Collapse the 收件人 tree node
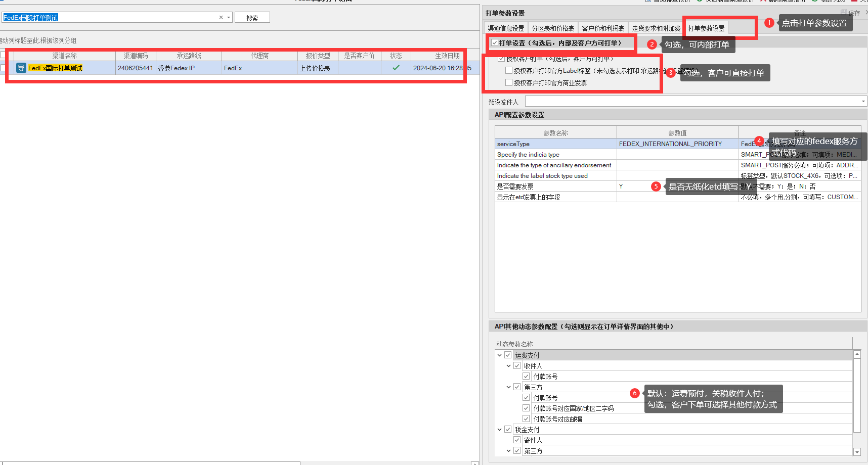 pyautogui.click(x=508, y=366)
